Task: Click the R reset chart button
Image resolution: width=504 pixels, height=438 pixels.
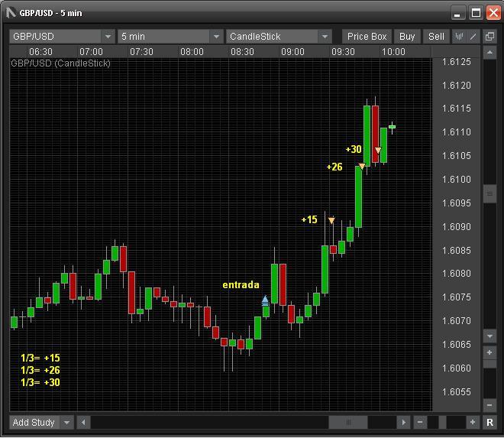Action: pos(490,423)
